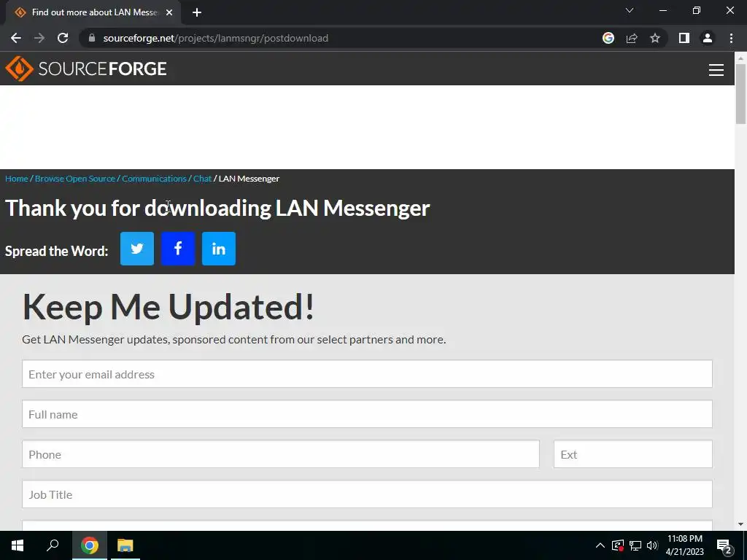747x560 pixels.
Task: Open notification center
Action: (724, 546)
